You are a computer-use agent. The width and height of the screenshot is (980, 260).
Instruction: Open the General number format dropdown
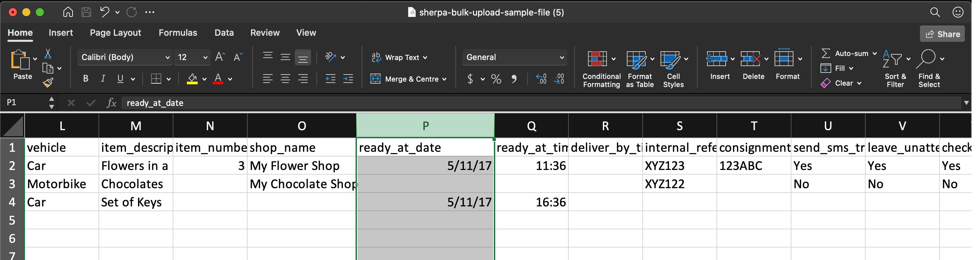(514, 57)
